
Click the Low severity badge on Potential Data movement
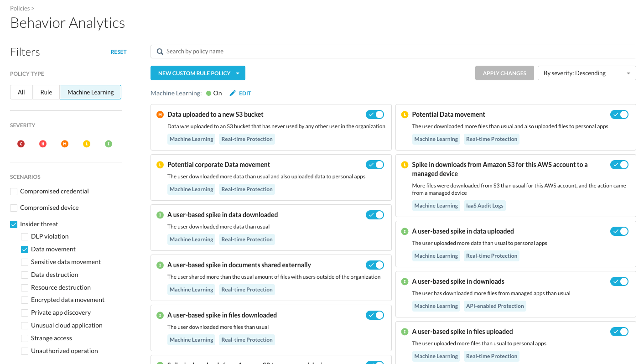point(404,114)
